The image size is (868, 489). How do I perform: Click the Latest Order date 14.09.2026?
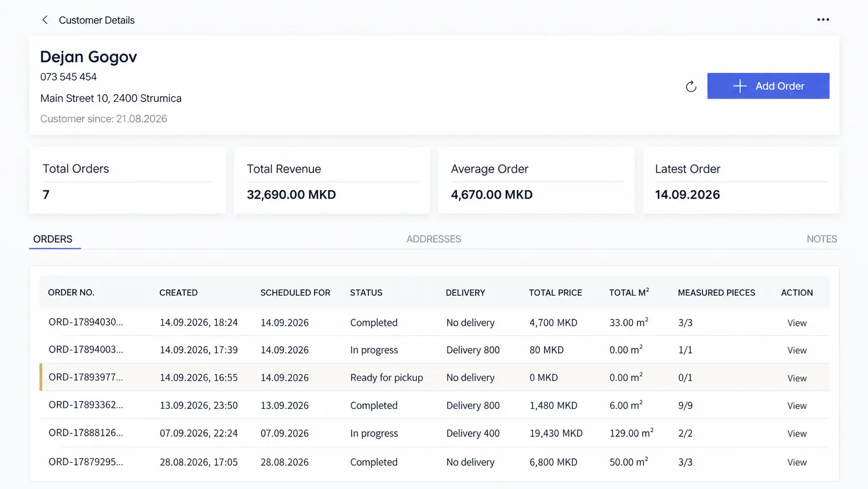[x=687, y=195]
